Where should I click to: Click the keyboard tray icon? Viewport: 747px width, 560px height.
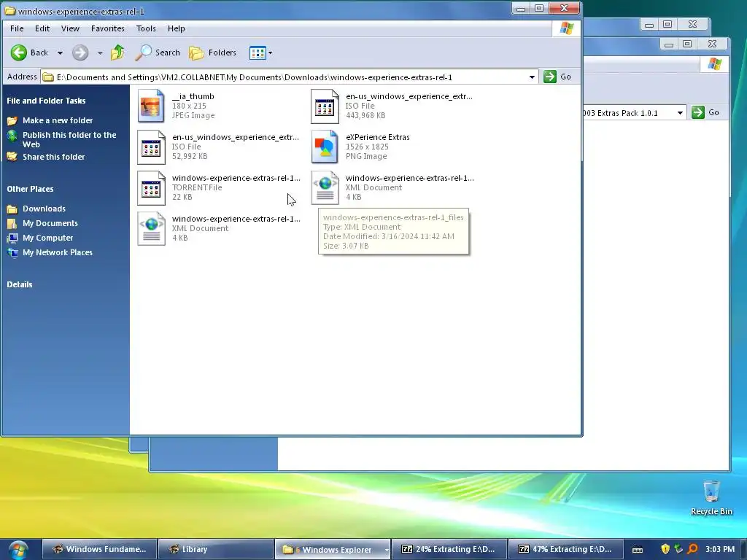click(x=638, y=550)
